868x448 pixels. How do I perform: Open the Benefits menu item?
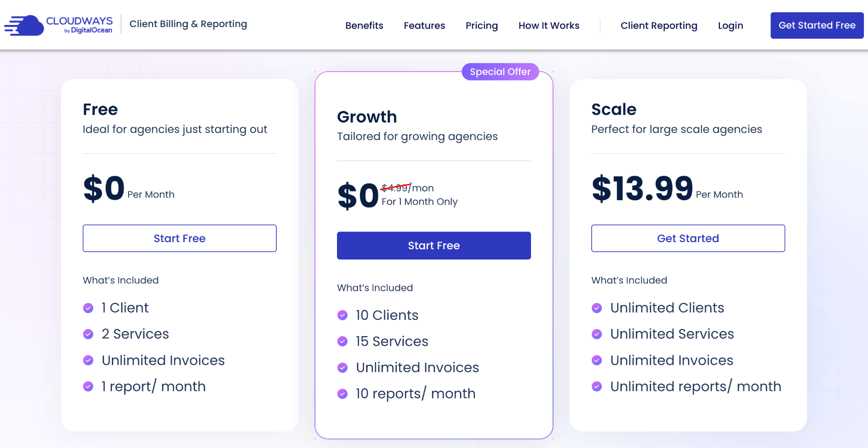click(364, 25)
